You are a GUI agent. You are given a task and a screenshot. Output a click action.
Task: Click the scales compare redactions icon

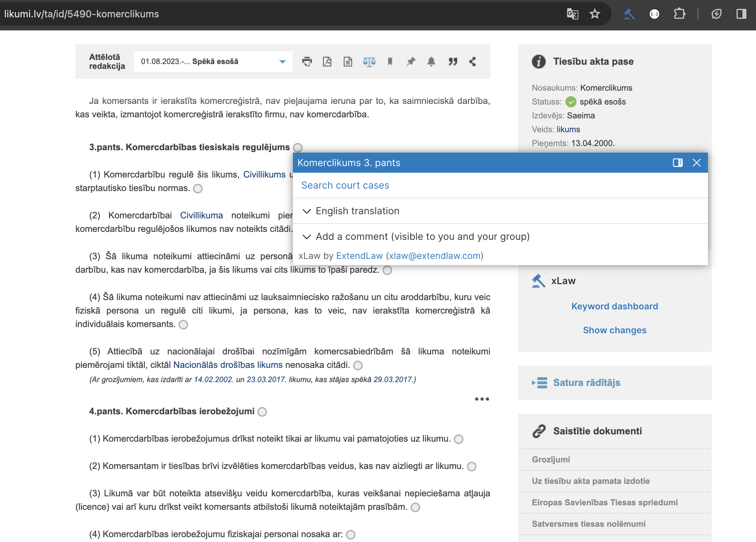click(x=369, y=62)
